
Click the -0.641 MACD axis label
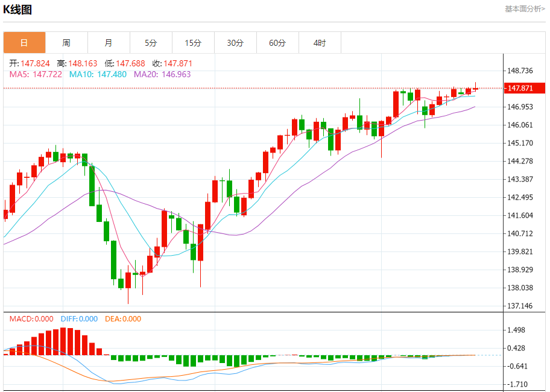517,367
